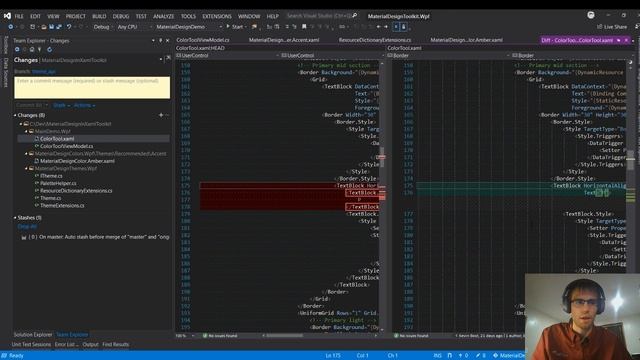The width and height of the screenshot is (640, 360).
Task: Switch to MaterialDesign...lor.Amber.xaml tab
Action: coord(467,40)
